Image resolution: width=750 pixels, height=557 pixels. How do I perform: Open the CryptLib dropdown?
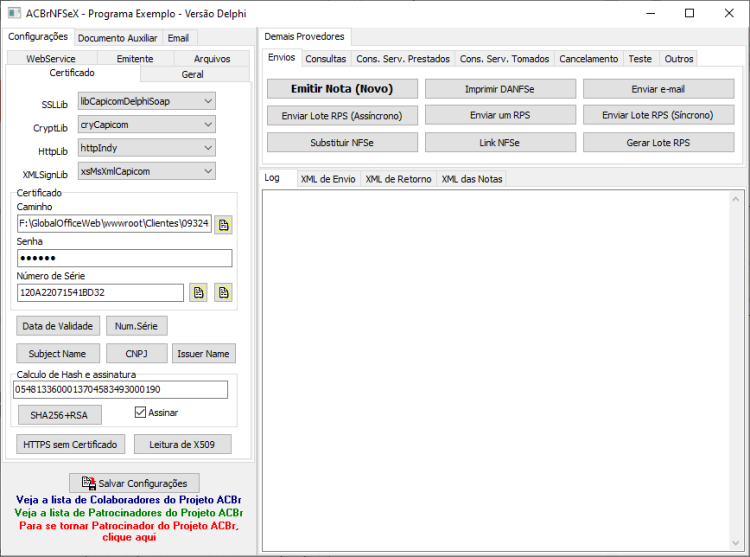point(147,125)
